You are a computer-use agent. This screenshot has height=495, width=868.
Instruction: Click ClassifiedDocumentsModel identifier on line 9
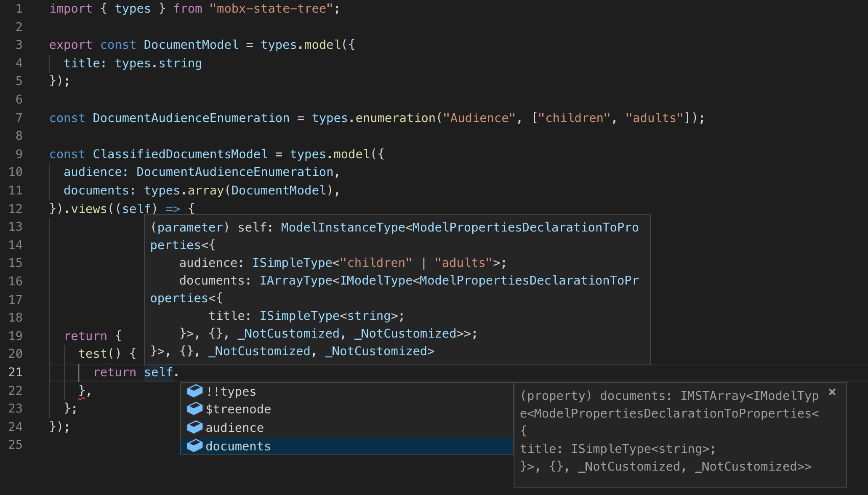(180, 154)
